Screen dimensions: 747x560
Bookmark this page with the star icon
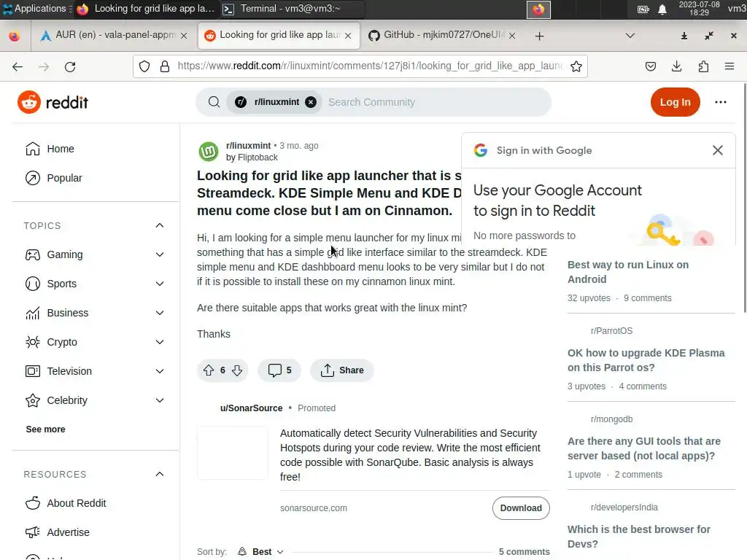pyautogui.click(x=576, y=66)
